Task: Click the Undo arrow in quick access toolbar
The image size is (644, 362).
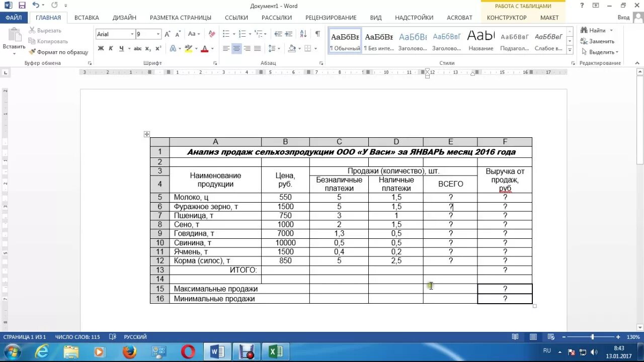Action: point(36,6)
